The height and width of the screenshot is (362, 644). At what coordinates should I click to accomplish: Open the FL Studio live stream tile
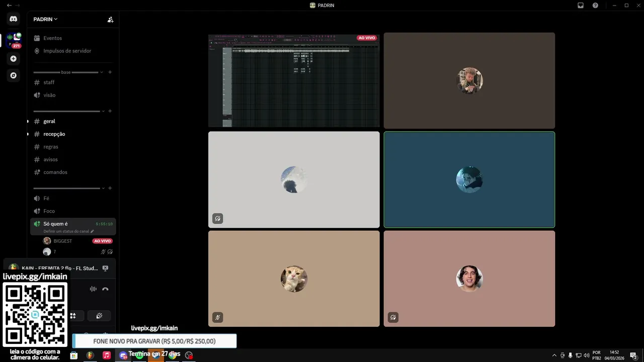coord(294,80)
